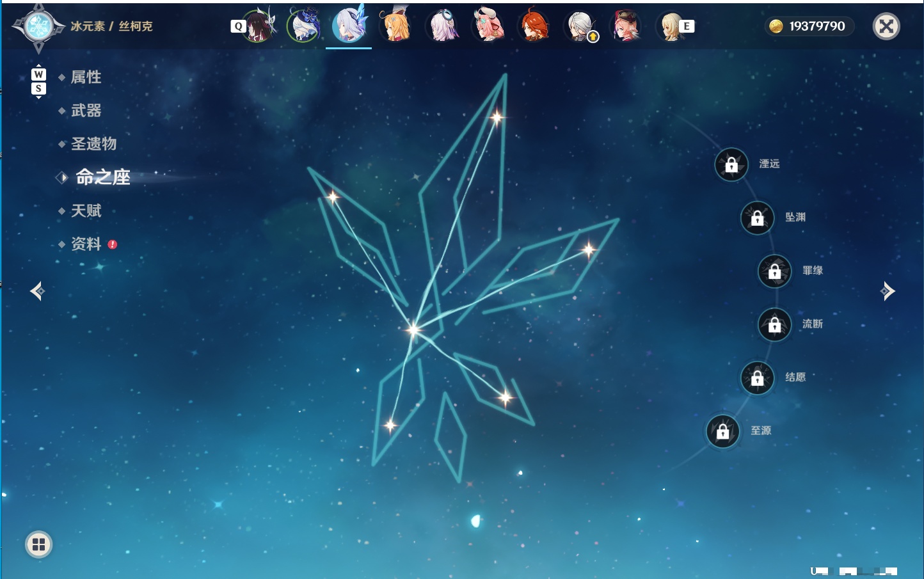
Task: Open the locked 流断 constellation icon
Action: 775,324
